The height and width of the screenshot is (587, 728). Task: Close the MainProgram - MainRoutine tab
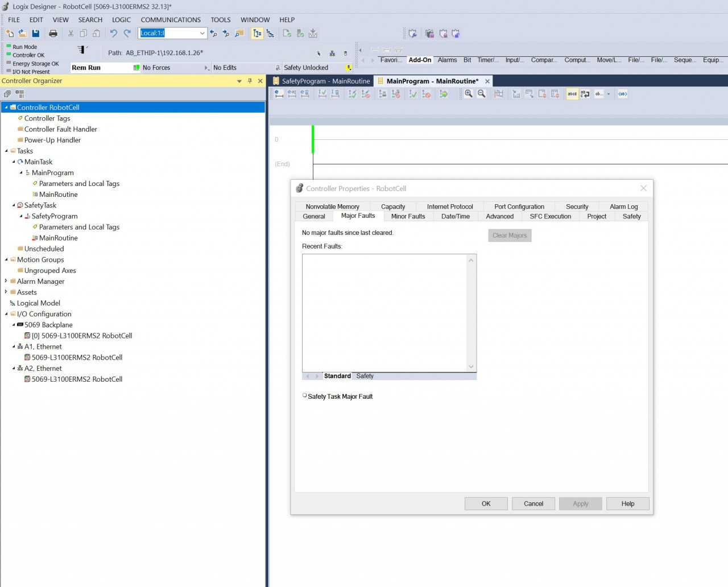(487, 81)
